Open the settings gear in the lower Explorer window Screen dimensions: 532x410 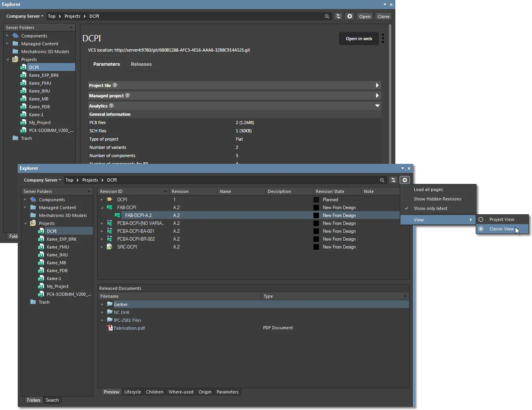point(405,180)
